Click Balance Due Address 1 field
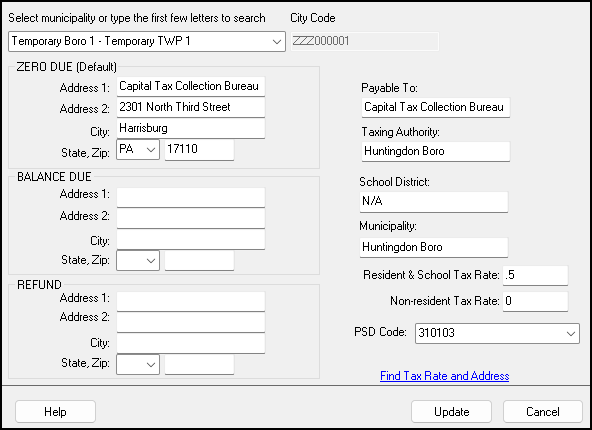This screenshot has width=592, height=430. tap(191, 197)
